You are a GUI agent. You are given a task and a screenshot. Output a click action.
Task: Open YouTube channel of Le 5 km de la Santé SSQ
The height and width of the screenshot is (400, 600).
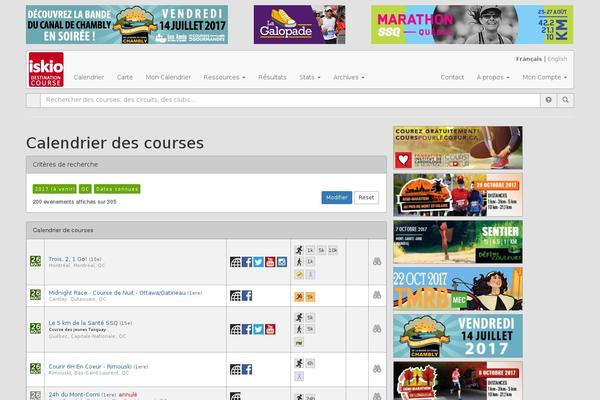click(270, 329)
